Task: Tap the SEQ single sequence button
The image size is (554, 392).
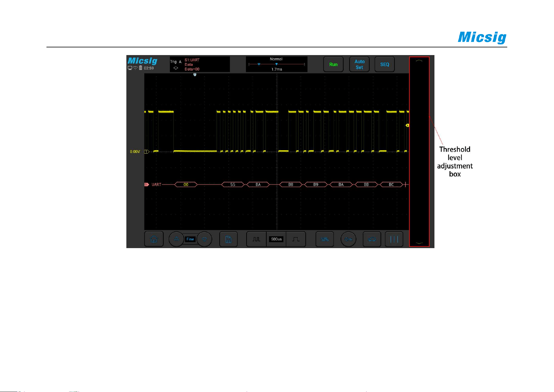Action: pos(385,64)
